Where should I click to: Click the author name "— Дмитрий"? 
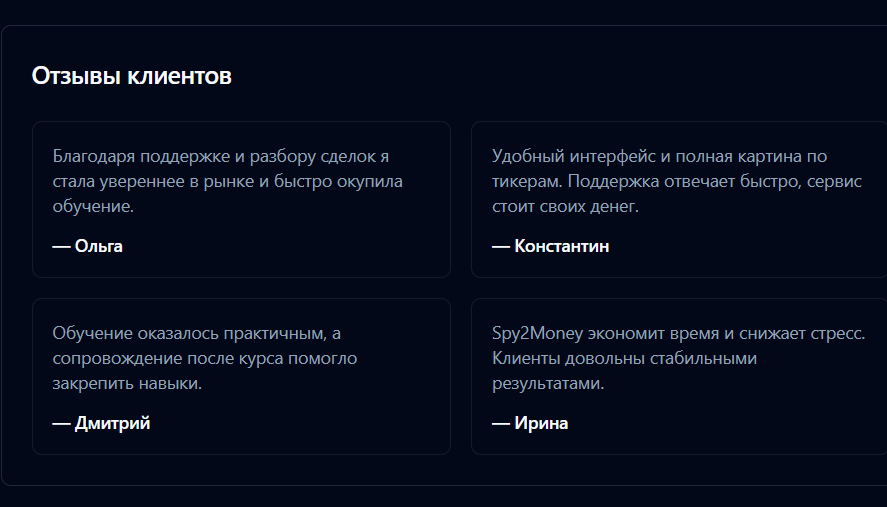pos(101,423)
